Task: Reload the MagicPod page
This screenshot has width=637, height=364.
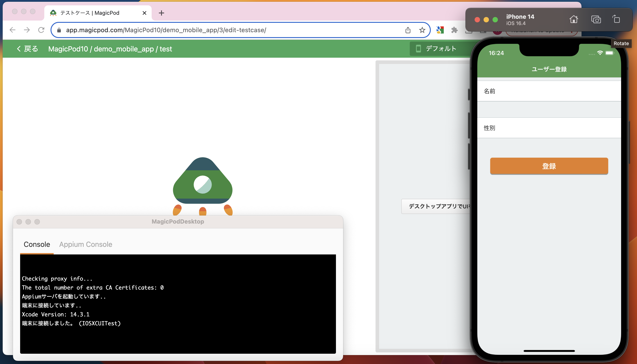Action: coord(41,30)
